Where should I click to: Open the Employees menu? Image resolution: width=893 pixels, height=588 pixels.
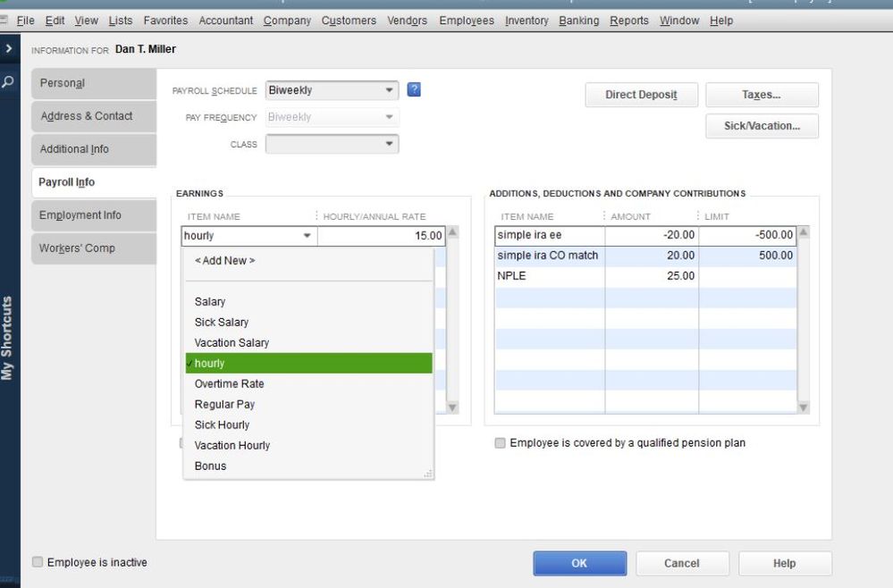tap(467, 21)
